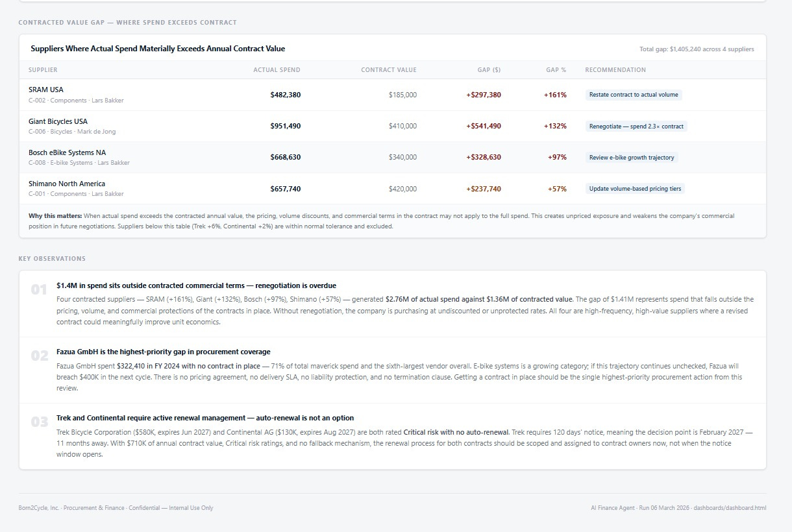The width and height of the screenshot is (792, 532).
Task: Click the 'Renegotiate — spend 2.3× contract' tag
Action: 636,127
